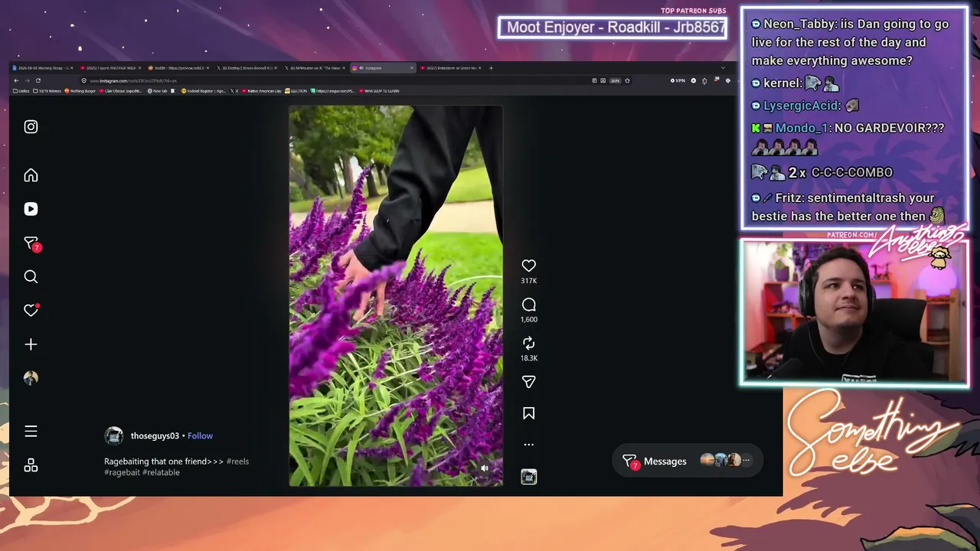Open thoseguys03 profile by username
980x551 pixels.
click(x=155, y=436)
